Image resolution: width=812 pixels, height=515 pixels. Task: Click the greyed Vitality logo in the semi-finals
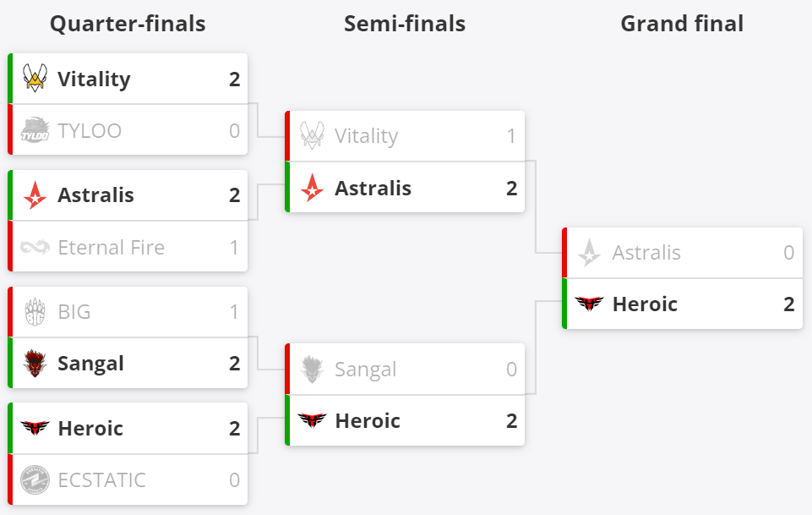coord(312,136)
